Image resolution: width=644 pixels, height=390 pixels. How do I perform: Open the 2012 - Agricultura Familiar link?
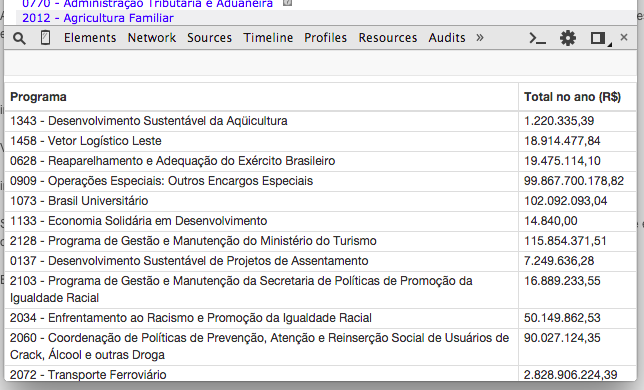[x=98, y=18]
